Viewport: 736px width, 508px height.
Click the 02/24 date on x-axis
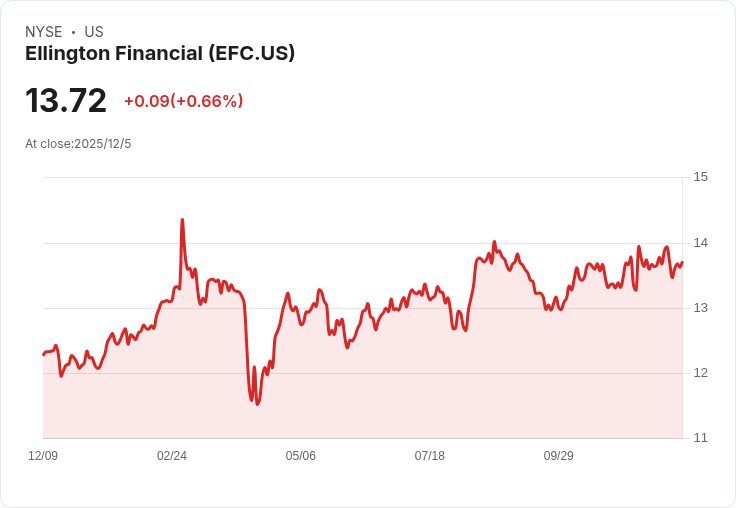[172, 456]
